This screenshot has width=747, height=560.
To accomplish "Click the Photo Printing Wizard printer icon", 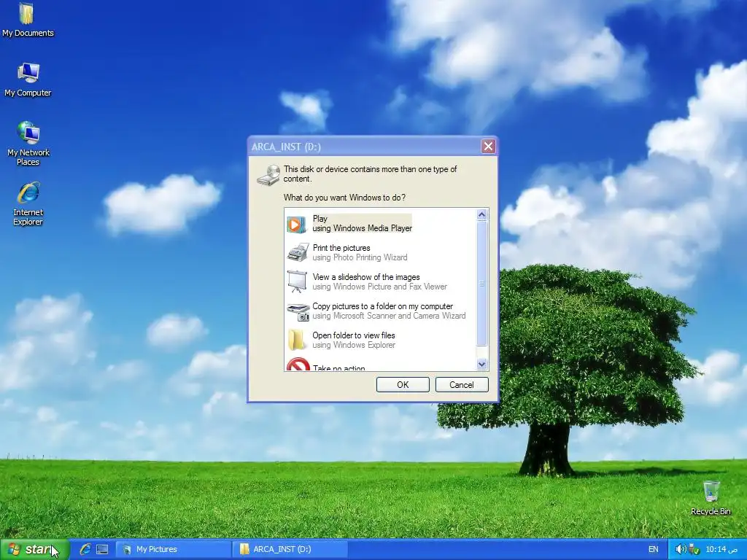I will click(298, 253).
